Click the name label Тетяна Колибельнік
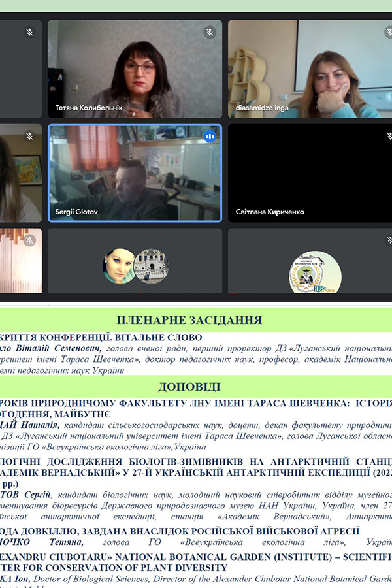Screen dimensions: 392x588 [x=89, y=108]
